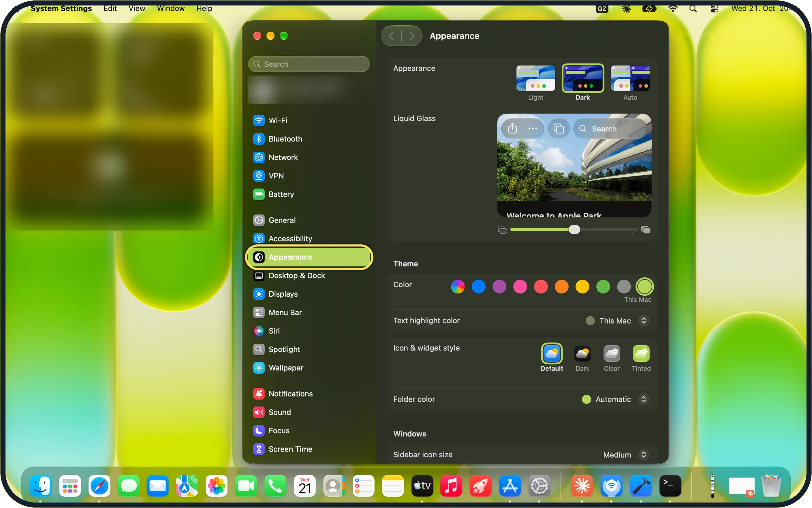Open Wi-Fi settings in sidebar
Image resolution: width=812 pixels, height=508 pixels.
[309, 120]
